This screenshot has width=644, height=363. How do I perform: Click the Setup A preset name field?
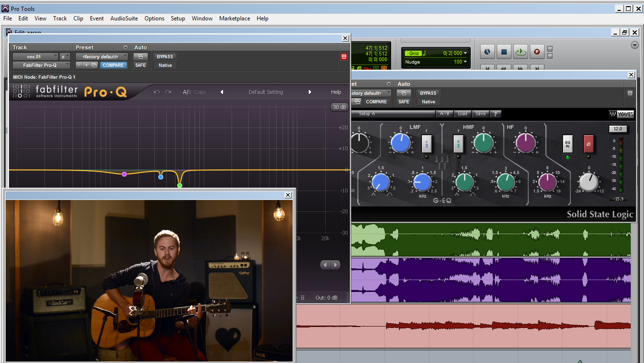pyautogui.click(x=394, y=114)
